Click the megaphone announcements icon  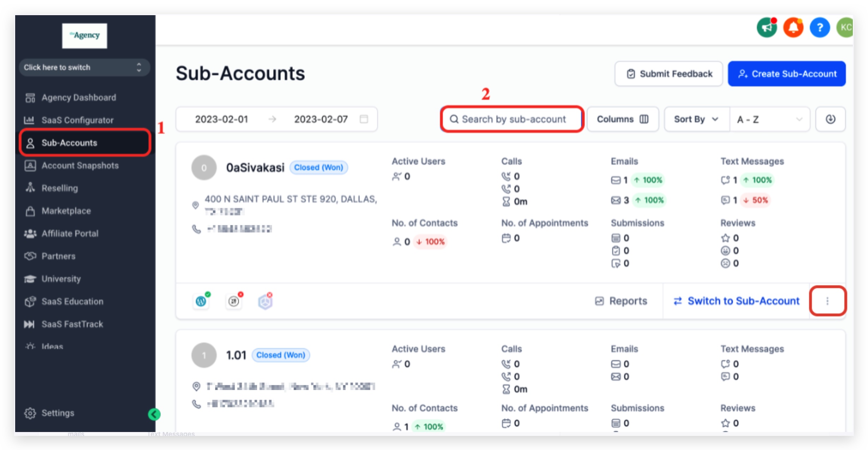click(766, 28)
